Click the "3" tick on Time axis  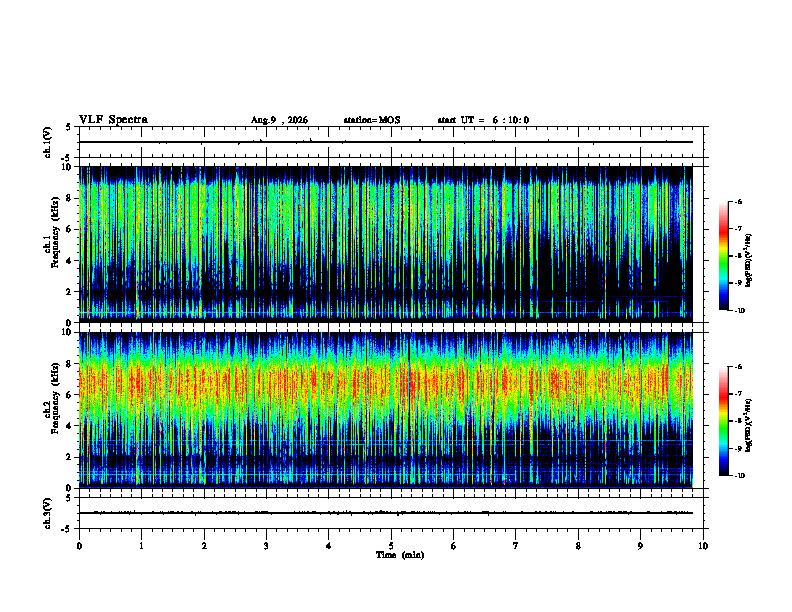[x=266, y=546]
